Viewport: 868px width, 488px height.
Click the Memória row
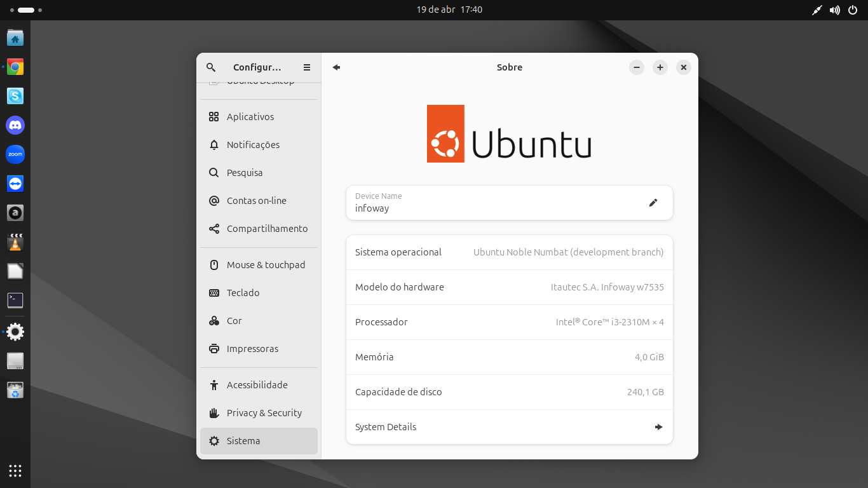click(510, 357)
